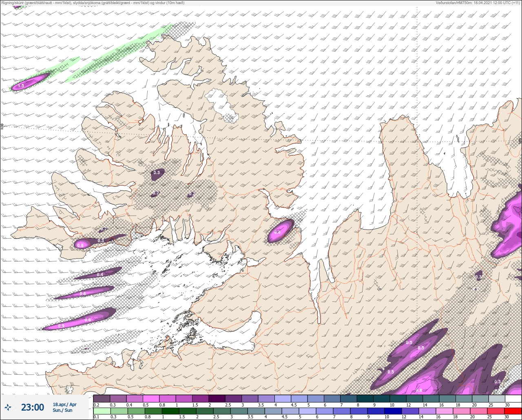
Task: Click the Veðurstofan star logo icon beside 23:00
Action: pyautogui.click(x=8, y=407)
